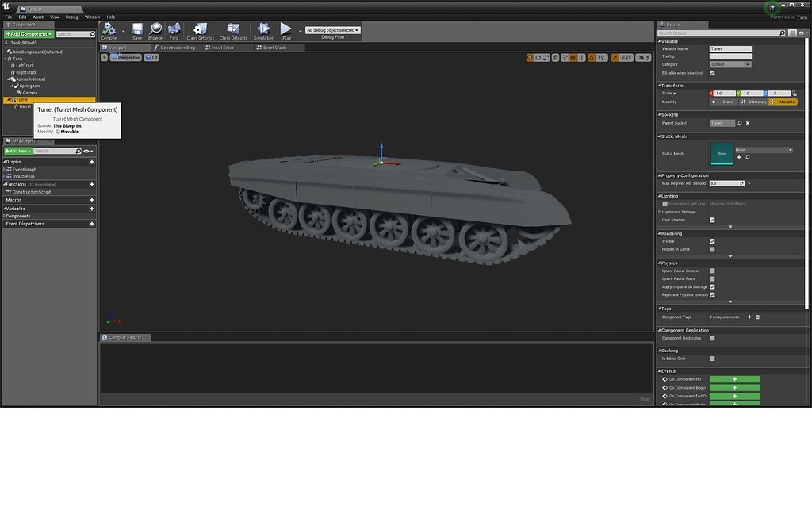Screen dimensions: 812x522
Task: Set Mobility to Static
Action: 725,102
